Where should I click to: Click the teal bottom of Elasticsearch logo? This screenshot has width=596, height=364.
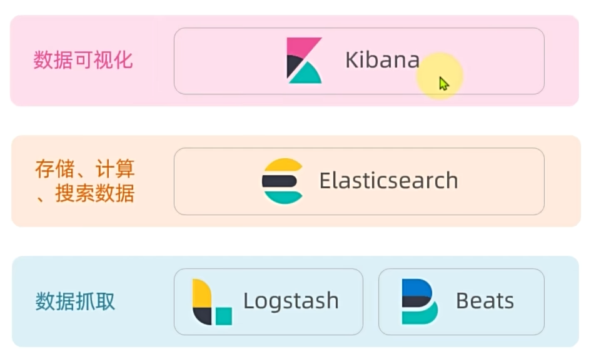point(283,196)
